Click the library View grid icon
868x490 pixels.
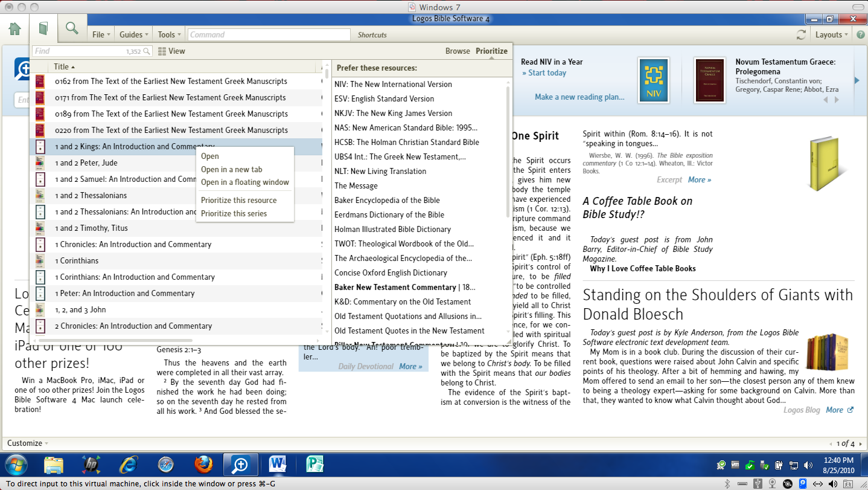pos(162,51)
